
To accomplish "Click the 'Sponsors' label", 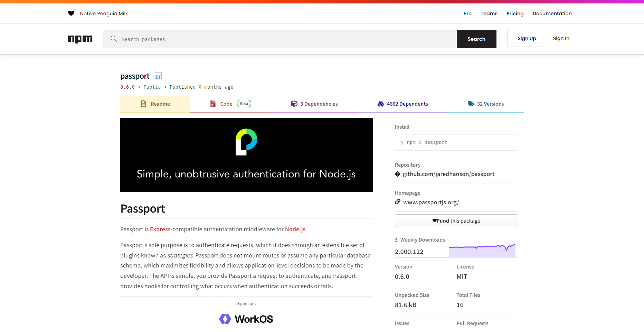I will tap(246, 304).
